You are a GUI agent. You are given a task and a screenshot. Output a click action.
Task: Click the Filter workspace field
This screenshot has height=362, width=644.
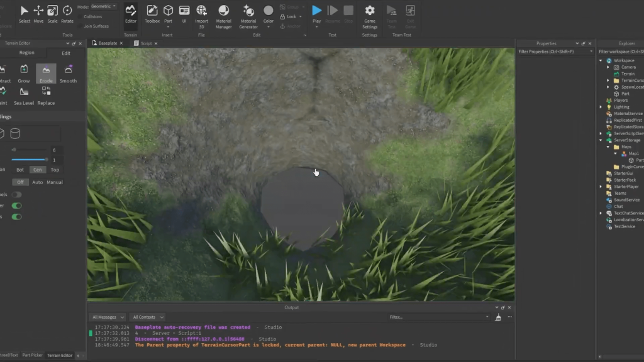(x=621, y=52)
